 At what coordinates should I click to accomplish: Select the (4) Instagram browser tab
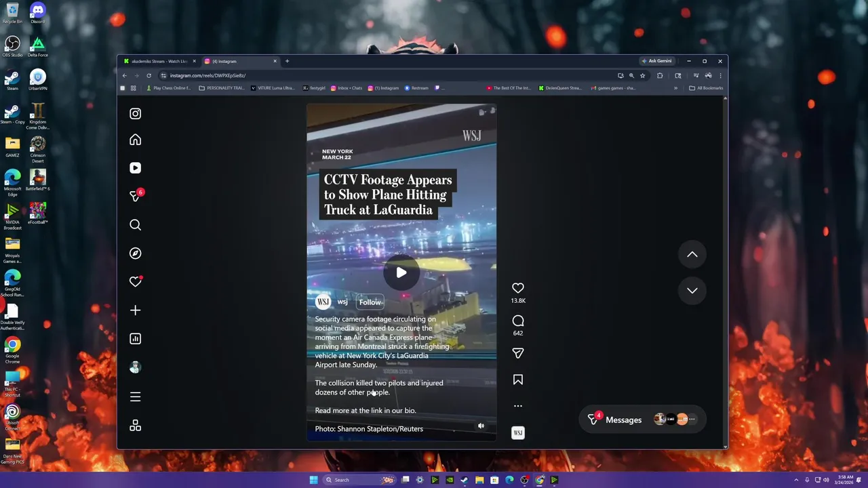241,61
